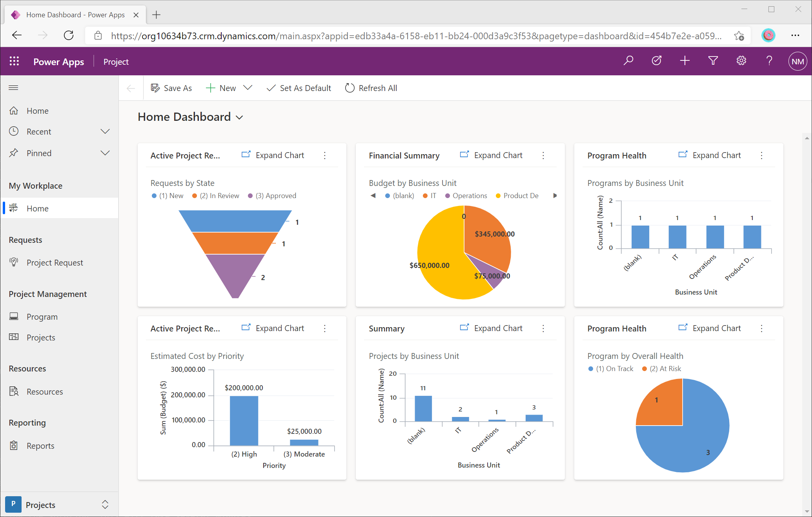Click the Settings gear icon in toolbar
The image size is (812, 517).
(x=741, y=62)
